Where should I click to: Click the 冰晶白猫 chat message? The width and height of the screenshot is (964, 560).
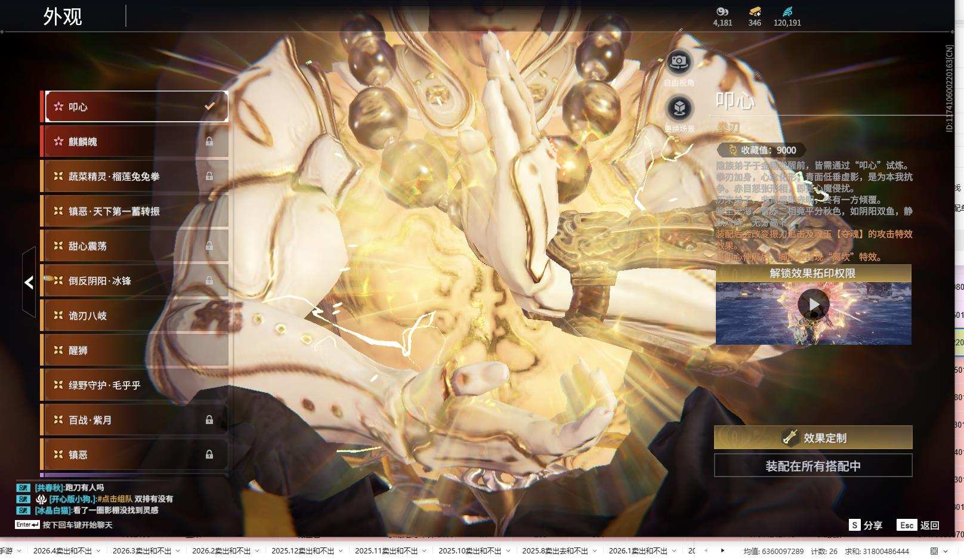97,510
